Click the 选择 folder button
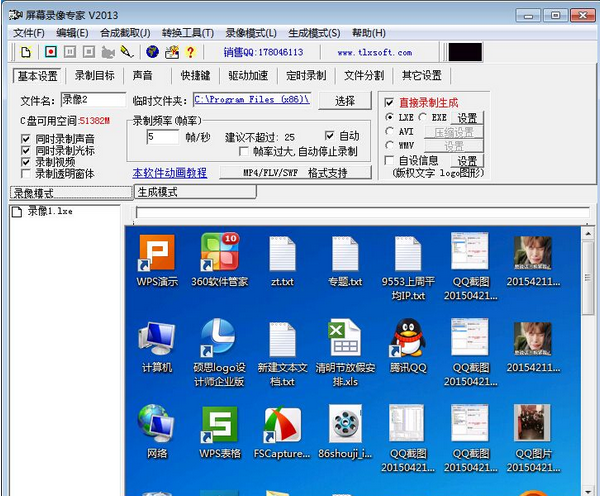 345,101
